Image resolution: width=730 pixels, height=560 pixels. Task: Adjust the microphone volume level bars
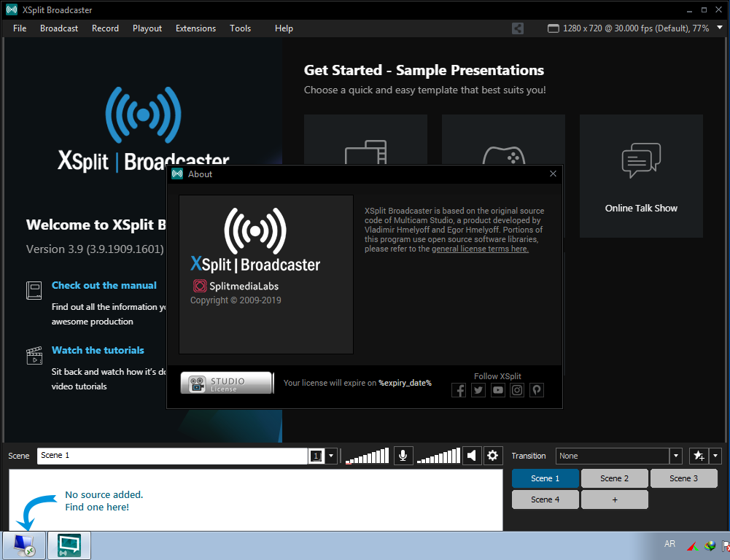367,456
